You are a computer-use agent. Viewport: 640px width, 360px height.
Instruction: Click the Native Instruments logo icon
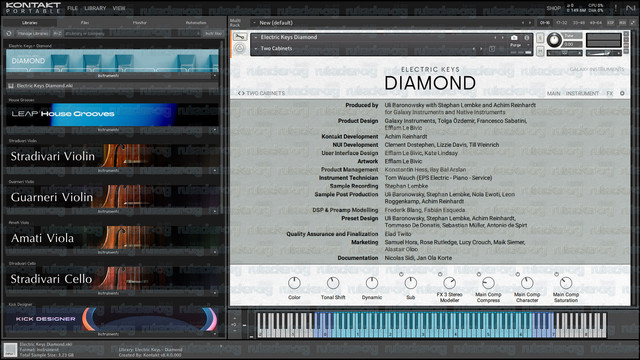tap(631, 8)
